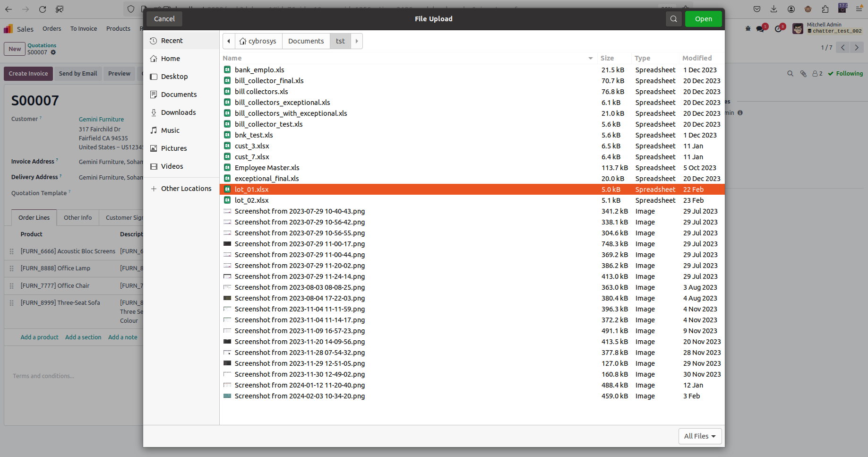This screenshot has height=457, width=868.
Task: Toggle sort order with the Name column arrow
Action: click(591, 58)
